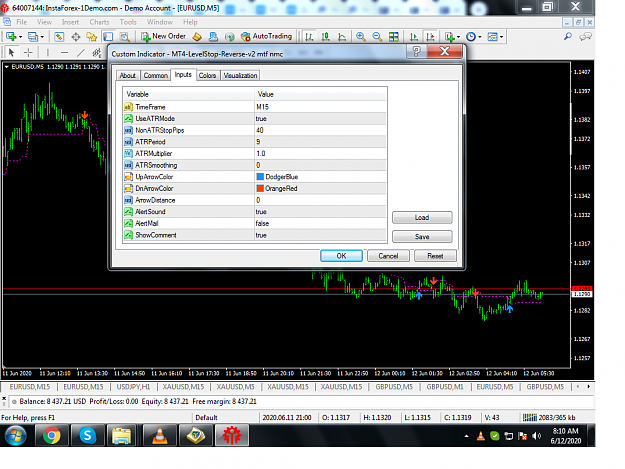Toggle the UseATRMode true value
Image resolution: width=625 pixels, height=469 pixels.
320,118
